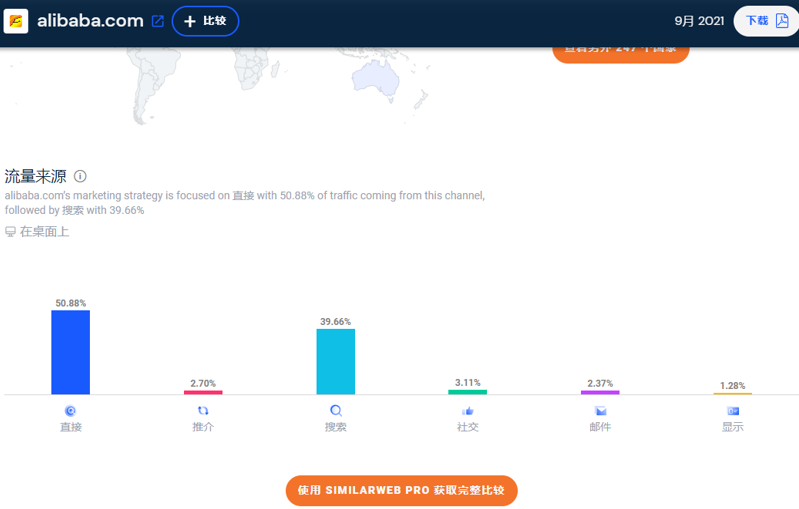
Task: Click the 下载 download PDF button
Action: click(766, 21)
